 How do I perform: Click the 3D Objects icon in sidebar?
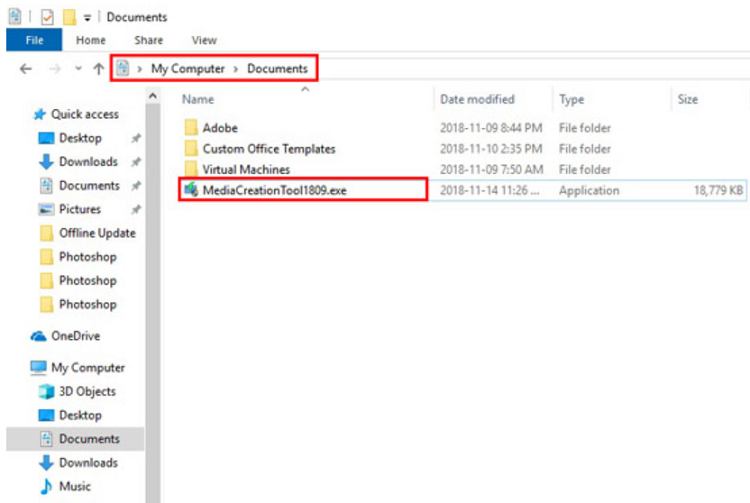coord(46,391)
